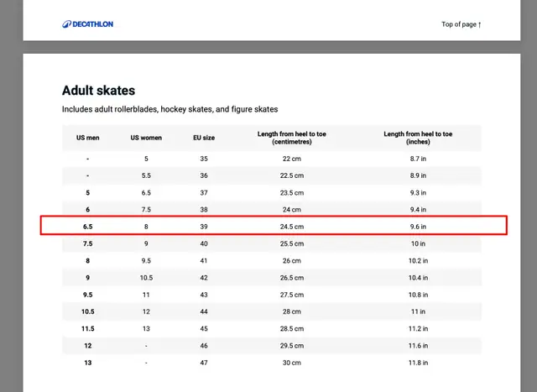Image resolution: width=537 pixels, height=392 pixels.
Task: Click the 24.5 cm length cell
Action: 292,227
